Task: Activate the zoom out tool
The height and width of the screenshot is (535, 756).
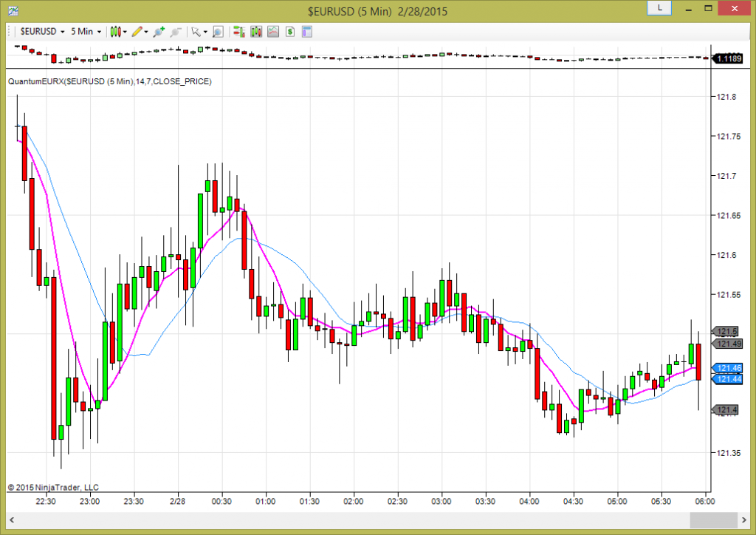Action: (x=176, y=33)
